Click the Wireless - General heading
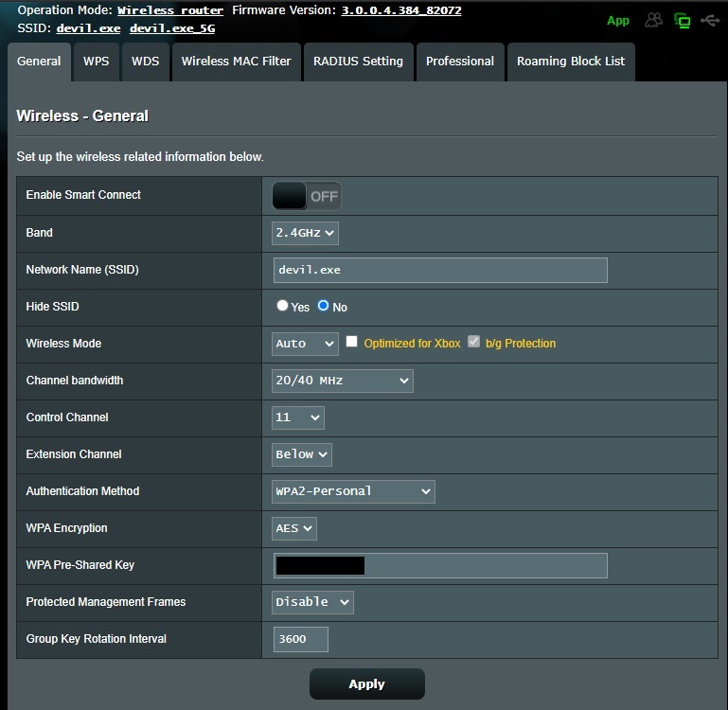The image size is (728, 710). (x=82, y=115)
